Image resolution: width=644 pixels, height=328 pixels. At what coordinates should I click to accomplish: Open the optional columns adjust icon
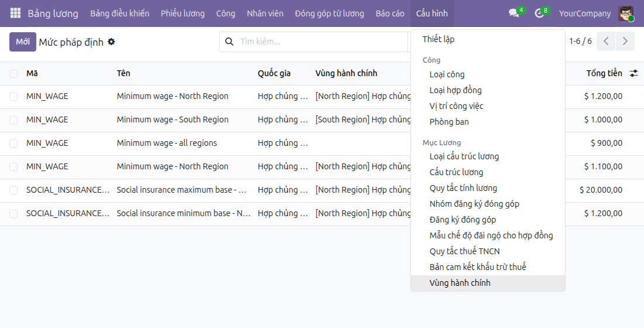(633, 73)
